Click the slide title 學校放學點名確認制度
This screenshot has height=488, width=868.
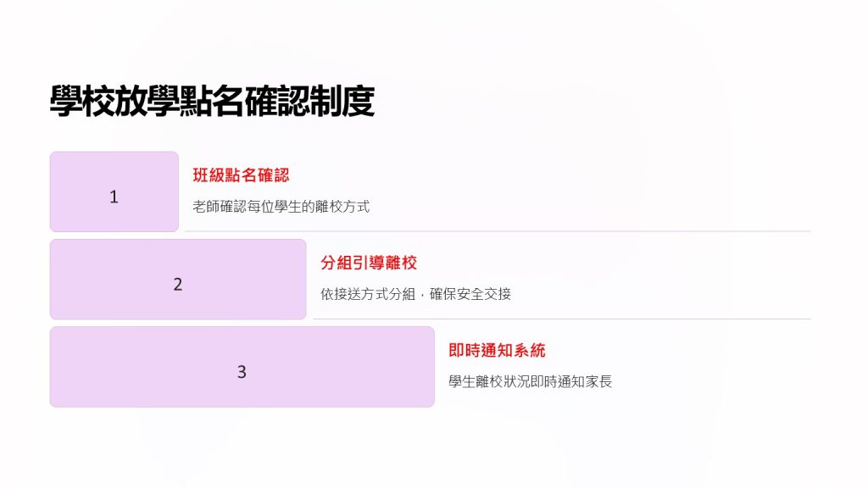(212, 102)
